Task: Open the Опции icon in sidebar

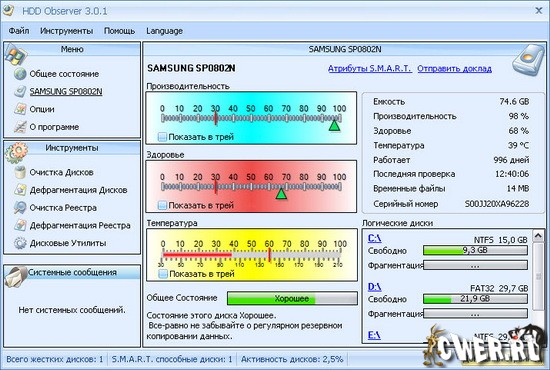Action: 20,109
